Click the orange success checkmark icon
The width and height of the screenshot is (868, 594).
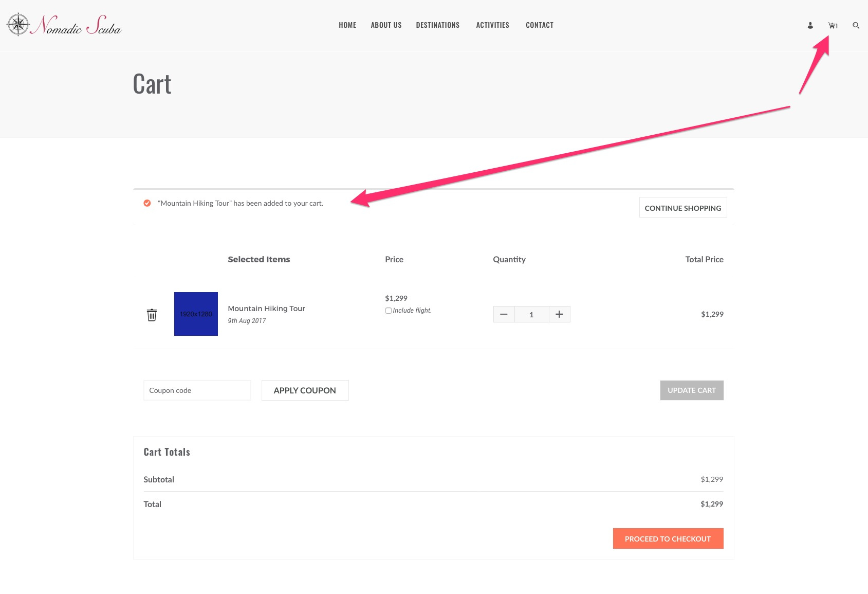click(x=147, y=203)
